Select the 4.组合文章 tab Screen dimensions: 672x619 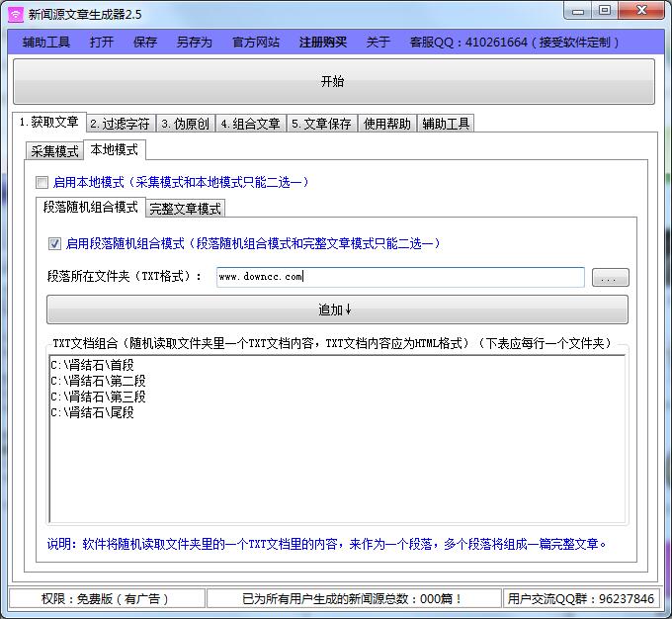pos(251,124)
